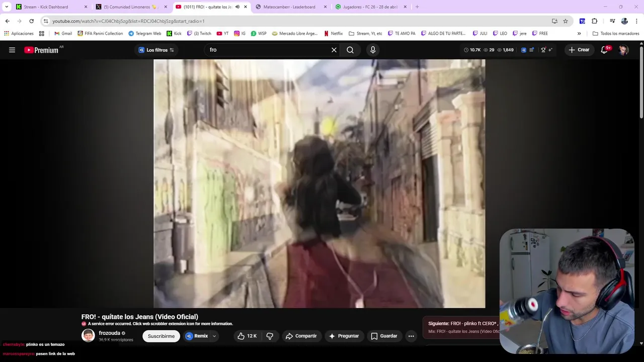The image size is (644, 362).
Task: Click the 1,849 views counter
Action: point(505,50)
